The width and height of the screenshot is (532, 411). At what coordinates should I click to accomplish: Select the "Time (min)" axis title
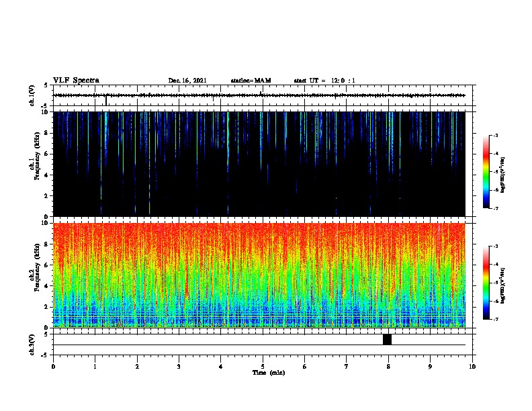coord(269,373)
